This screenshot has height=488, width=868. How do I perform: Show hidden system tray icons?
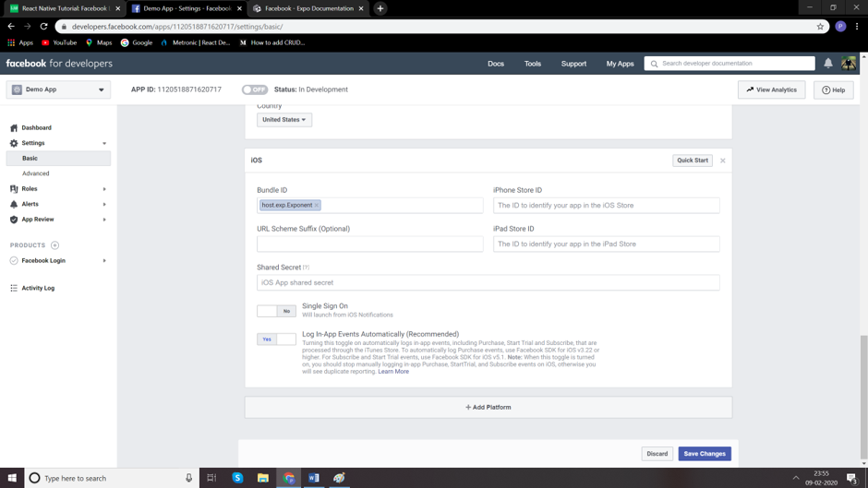[795, 478]
